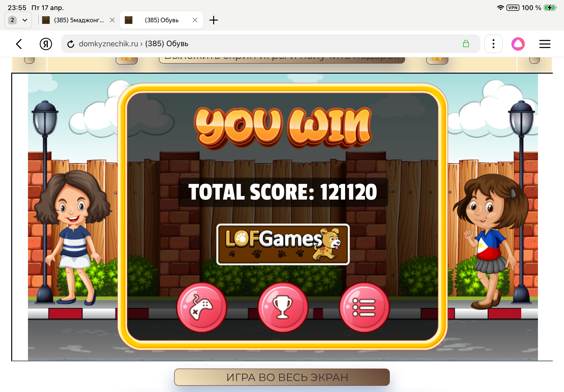
Task: Switch to the 5маджонг tab
Action: pos(79,20)
